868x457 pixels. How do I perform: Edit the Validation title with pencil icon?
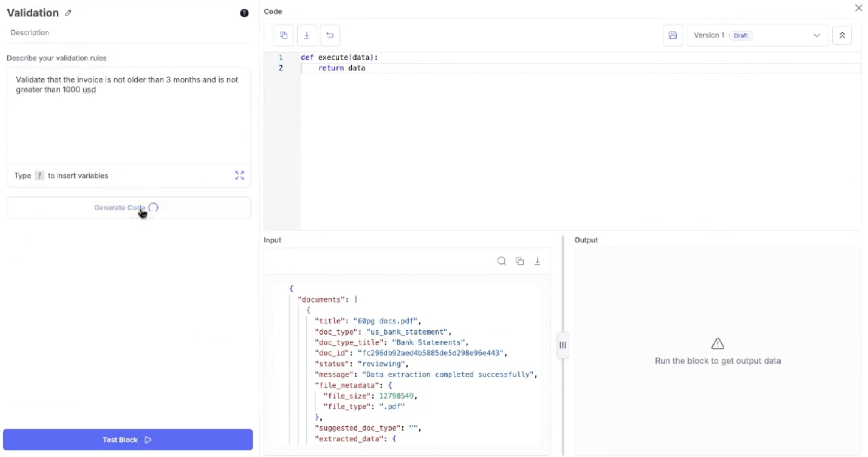click(68, 13)
